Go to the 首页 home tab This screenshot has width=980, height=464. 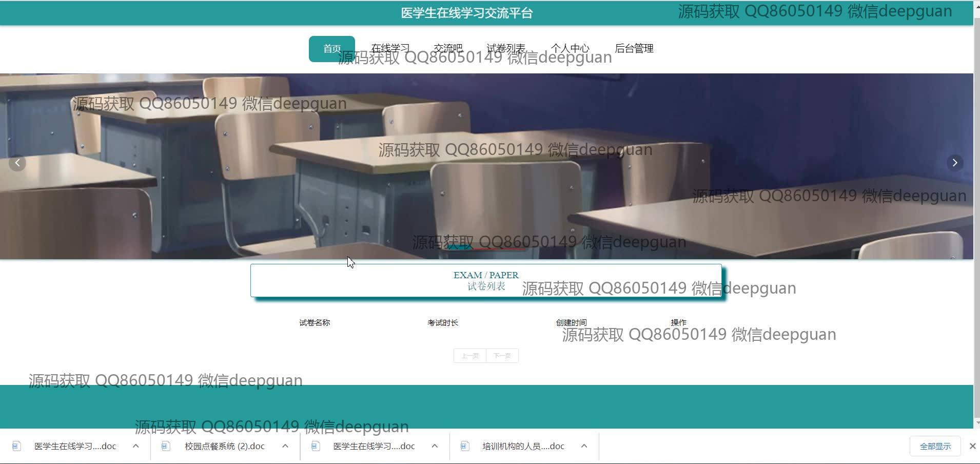pyautogui.click(x=331, y=49)
